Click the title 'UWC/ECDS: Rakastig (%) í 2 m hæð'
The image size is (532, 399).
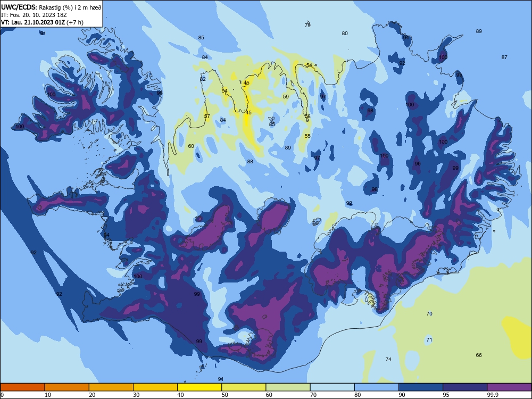(51, 7)
